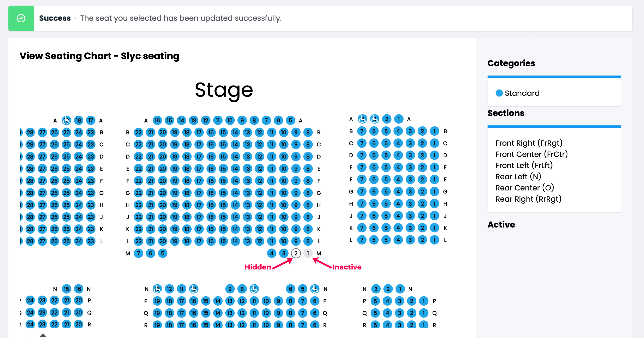The height and width of the screenshot is (338, 644).
Task: Select first wheelchair seat in right section row A
Action: click(x=362, y=119)
